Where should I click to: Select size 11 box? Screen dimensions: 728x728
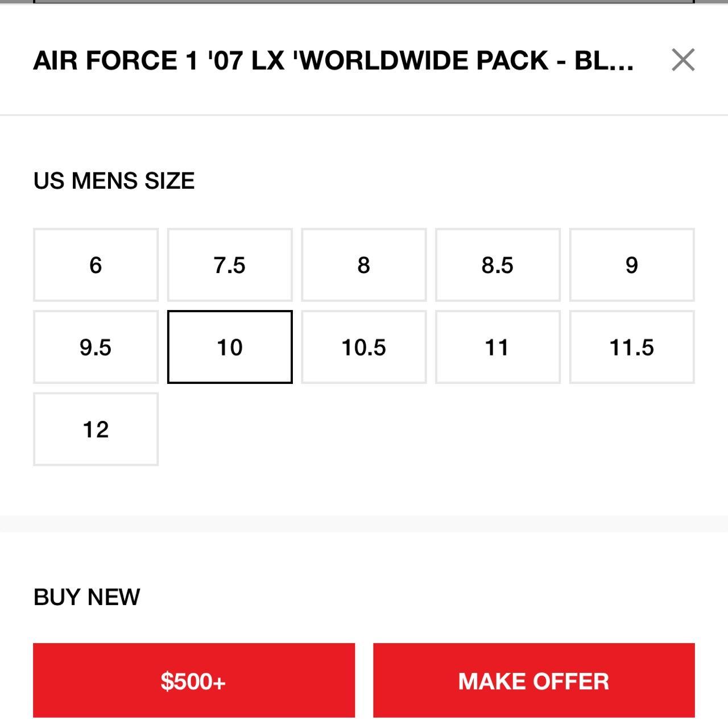tap(498, 347)
